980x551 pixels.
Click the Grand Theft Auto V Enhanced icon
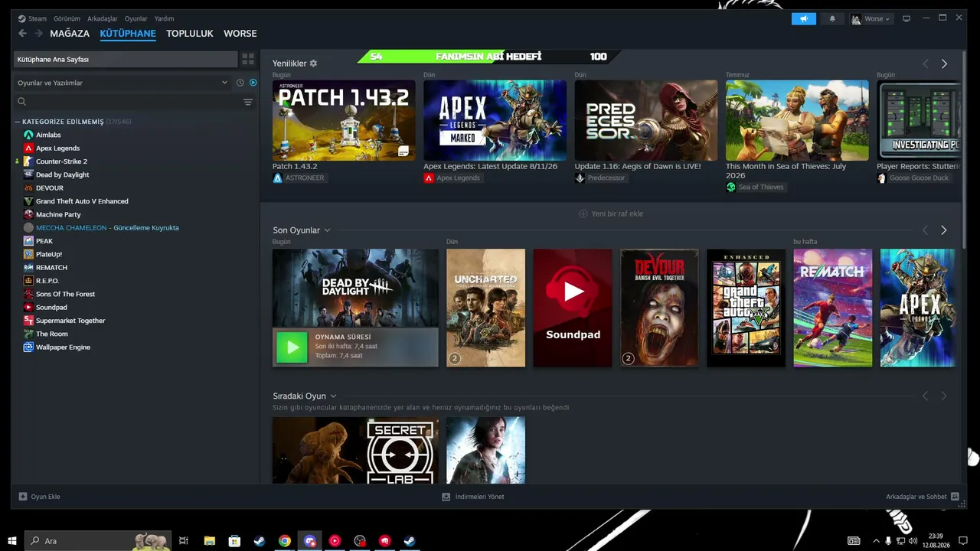[28, 201]
